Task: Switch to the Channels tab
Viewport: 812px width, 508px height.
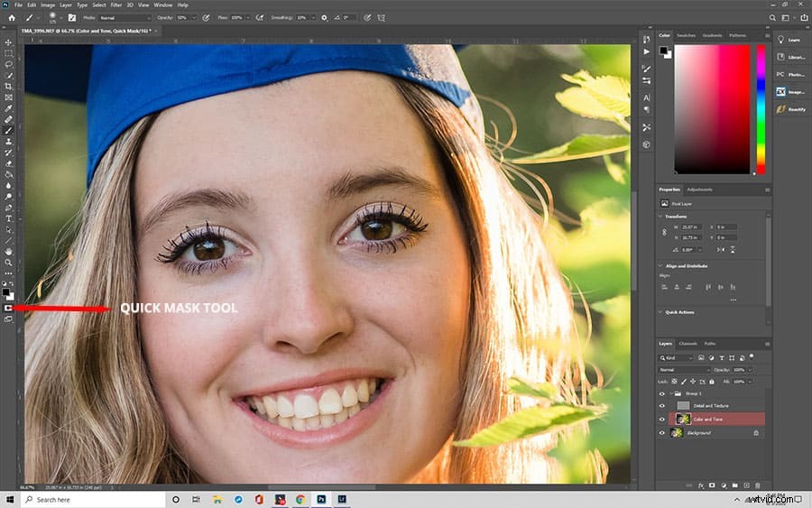Action: (687, 343)
